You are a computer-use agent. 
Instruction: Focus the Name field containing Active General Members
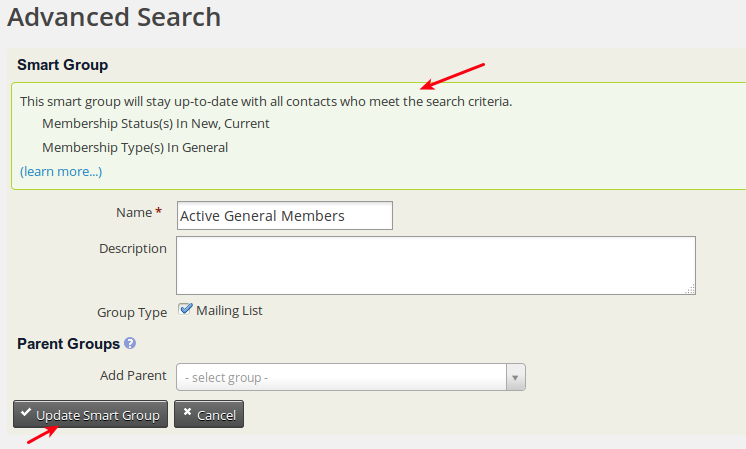[285, 215]
